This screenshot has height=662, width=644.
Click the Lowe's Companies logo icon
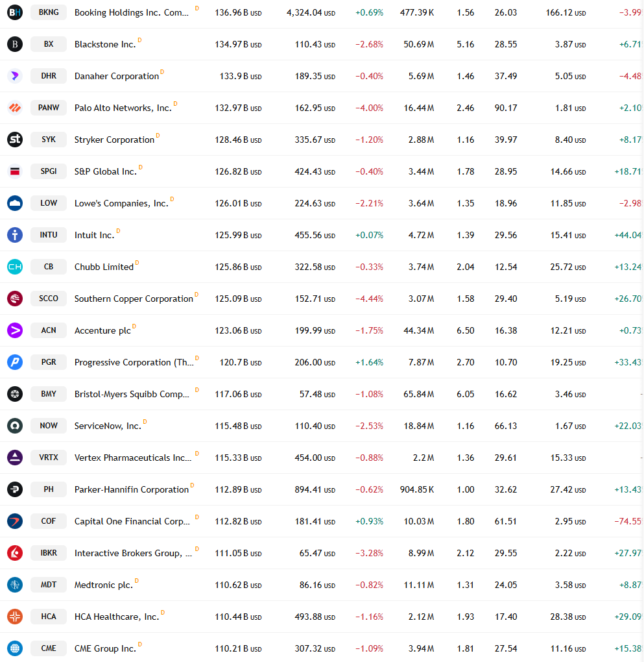[x=15, y=203]
